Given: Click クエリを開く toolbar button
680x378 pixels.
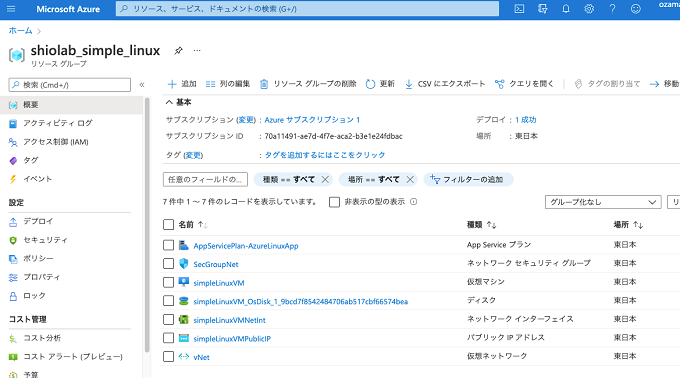Looking at the screenshot, I should point(524,84).
